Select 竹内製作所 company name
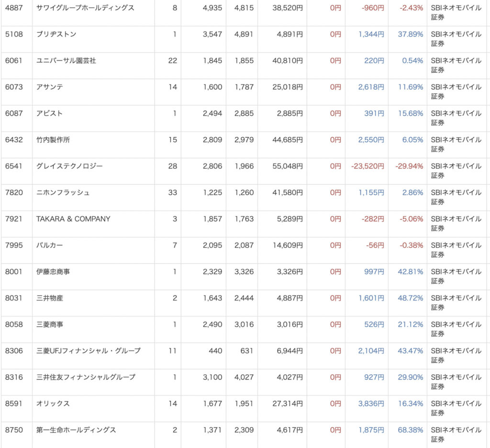Screen dimensions: 490x448 tap(53, 140)
